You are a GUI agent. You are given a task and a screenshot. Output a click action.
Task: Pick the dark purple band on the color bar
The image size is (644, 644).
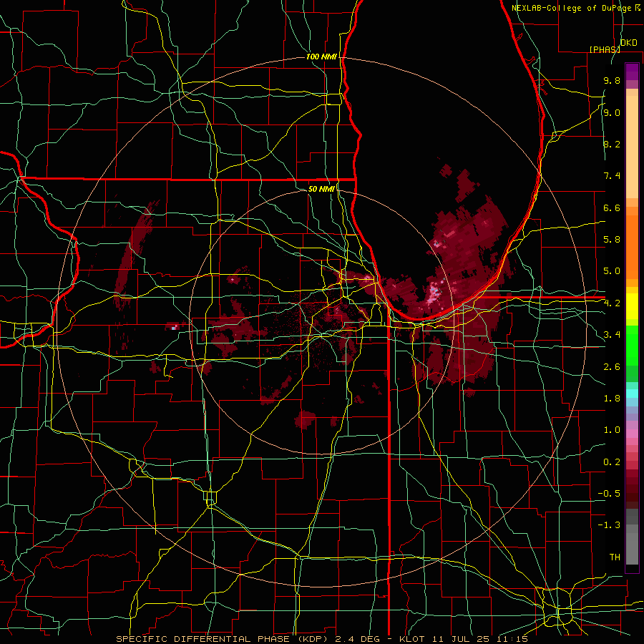[632, 72]
